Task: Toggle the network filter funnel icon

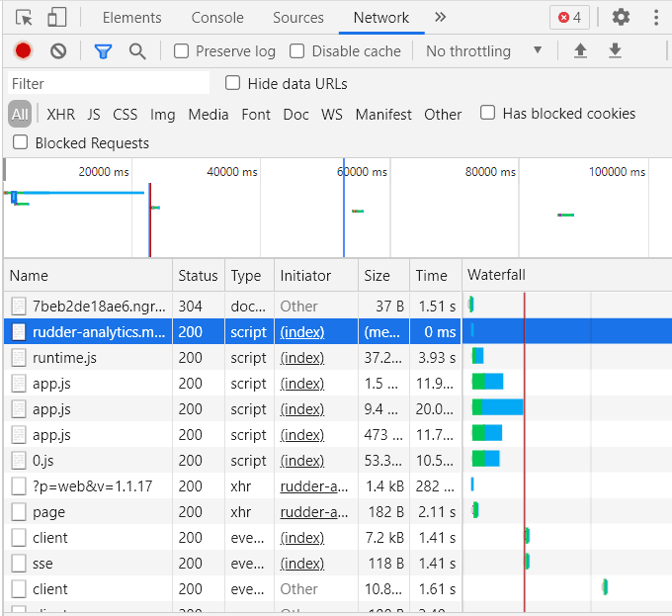Action: pos(103,50)
